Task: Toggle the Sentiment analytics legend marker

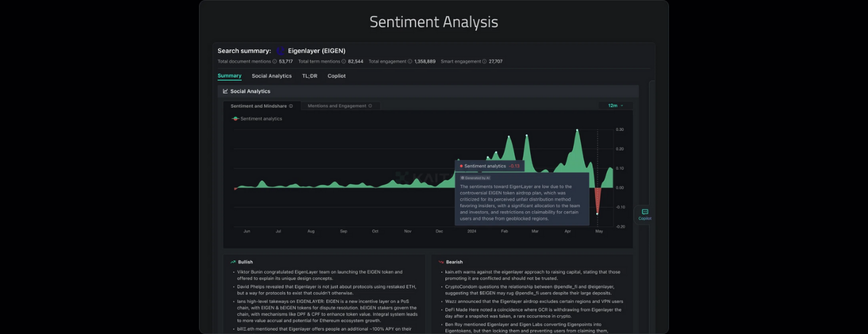Action: point(235,118)
